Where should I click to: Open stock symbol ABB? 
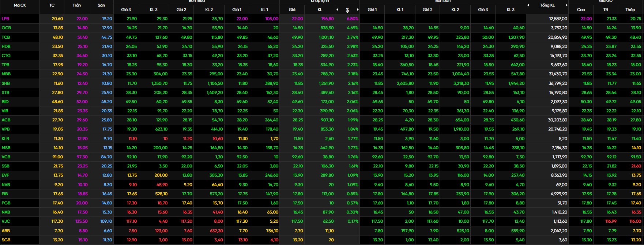tap(6, 231)
